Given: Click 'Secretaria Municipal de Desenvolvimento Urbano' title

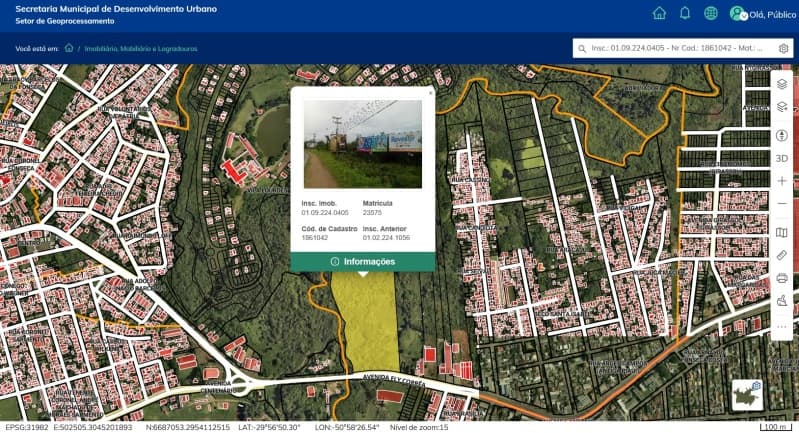Looking at the screenshot, I should pyautogui.click(x=116, y=9).
